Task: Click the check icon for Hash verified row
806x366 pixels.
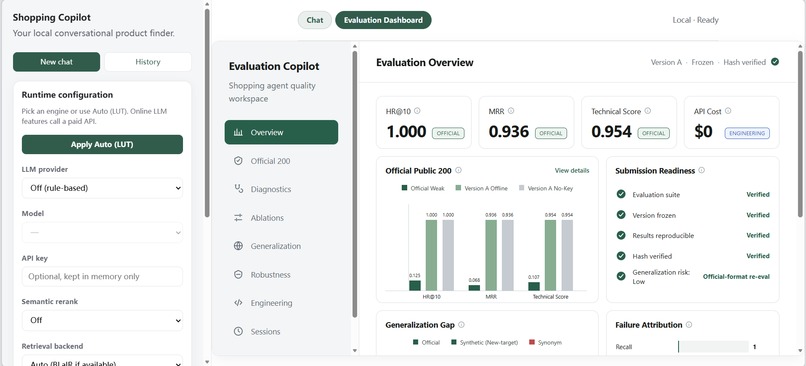Action: [621, 256]
